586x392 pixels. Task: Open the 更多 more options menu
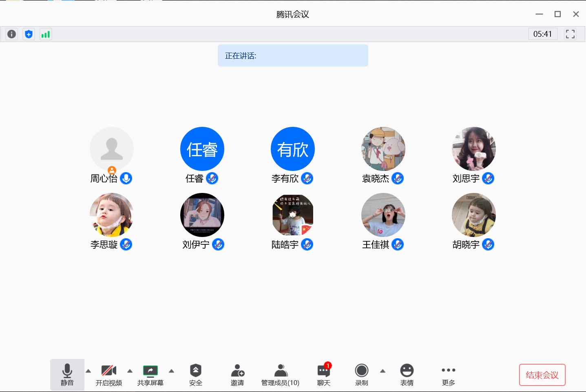[448, 375]
